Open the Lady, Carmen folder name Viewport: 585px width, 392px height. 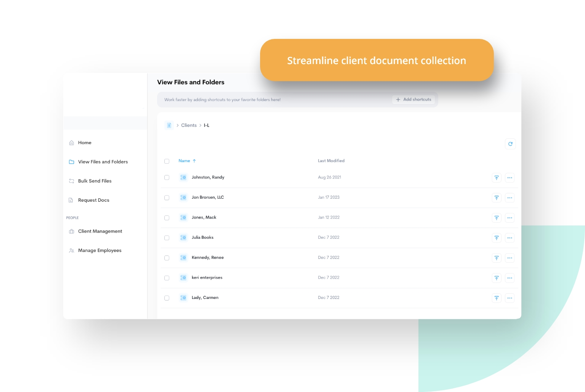pos(205,297)
